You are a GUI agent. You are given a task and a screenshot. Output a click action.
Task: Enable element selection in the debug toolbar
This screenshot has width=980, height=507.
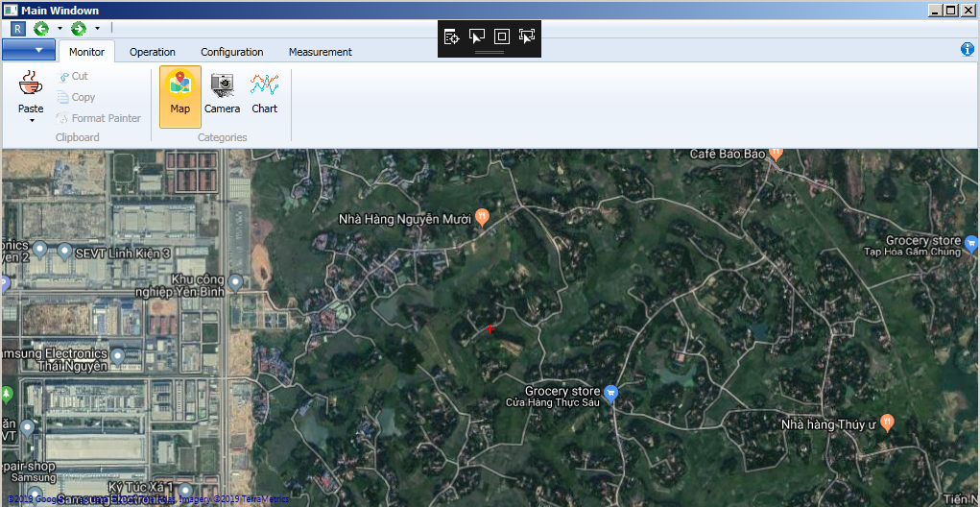coord(477,36)
